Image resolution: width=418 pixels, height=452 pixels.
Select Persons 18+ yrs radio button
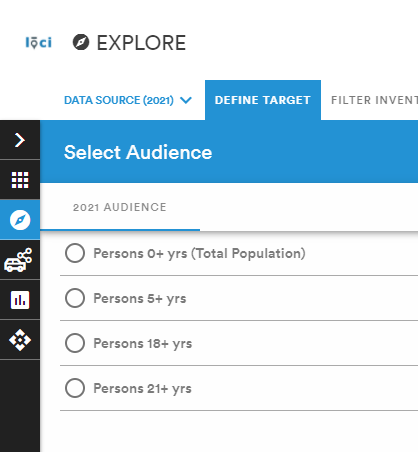pyautogui.click(x=75, y=343)
